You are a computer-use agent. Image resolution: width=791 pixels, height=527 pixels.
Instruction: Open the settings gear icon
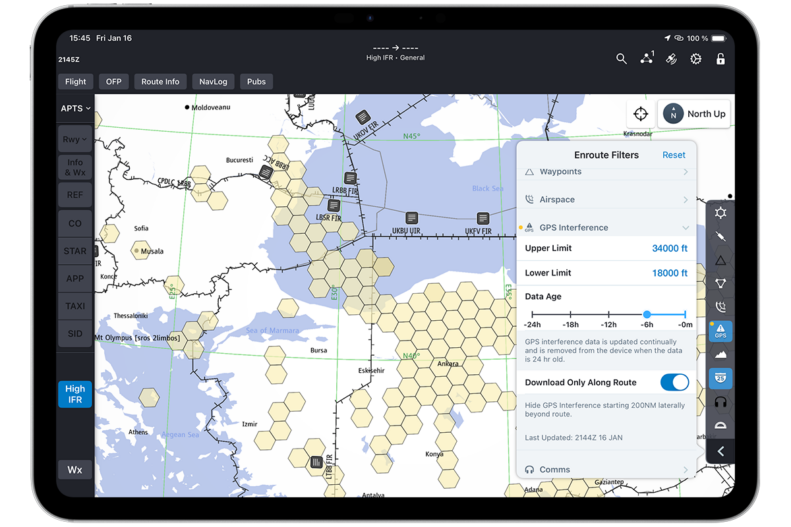click(696, 59)
